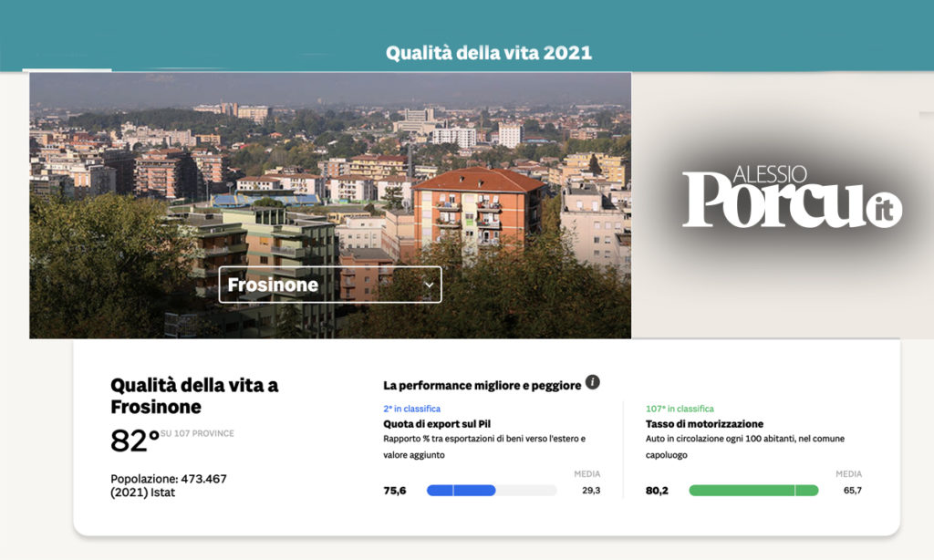This screenshot has width=934, height=560.
Task: Click the Popolazione 473.467 text
Action: click(169, 479)
